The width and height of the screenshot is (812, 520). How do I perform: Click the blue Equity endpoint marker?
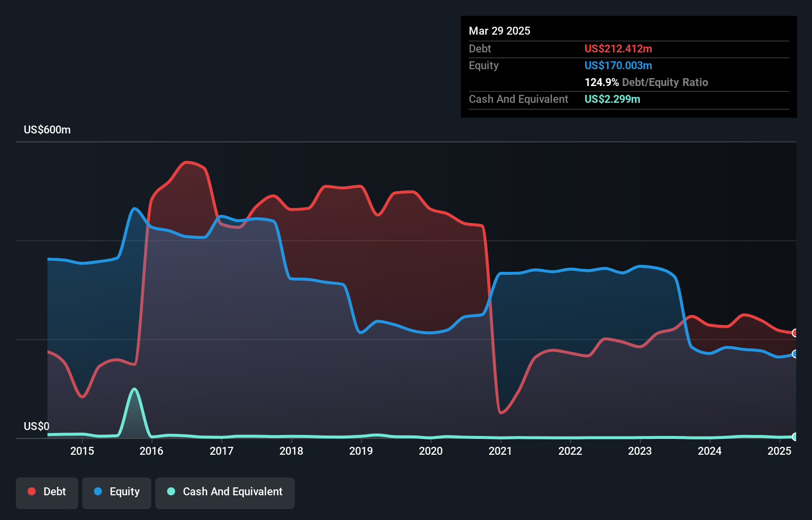[x=795, y=354]
